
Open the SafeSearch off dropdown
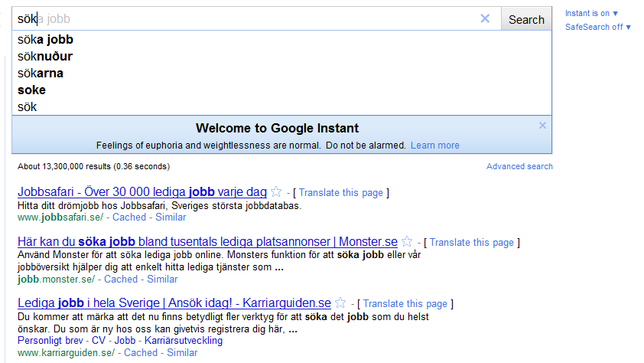click(x=598, y=27)
